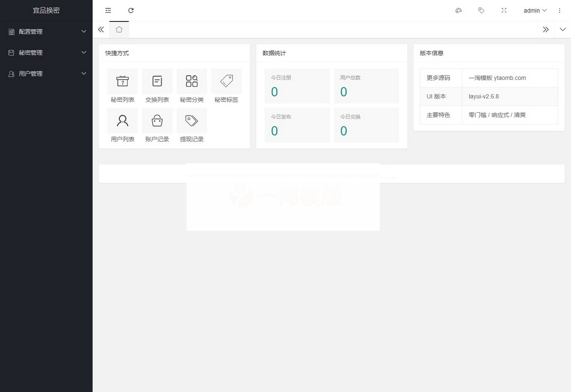Open the 提现记录 shortcut icon
The width and height of the screenshot is (571, 392).
[192, 121]
